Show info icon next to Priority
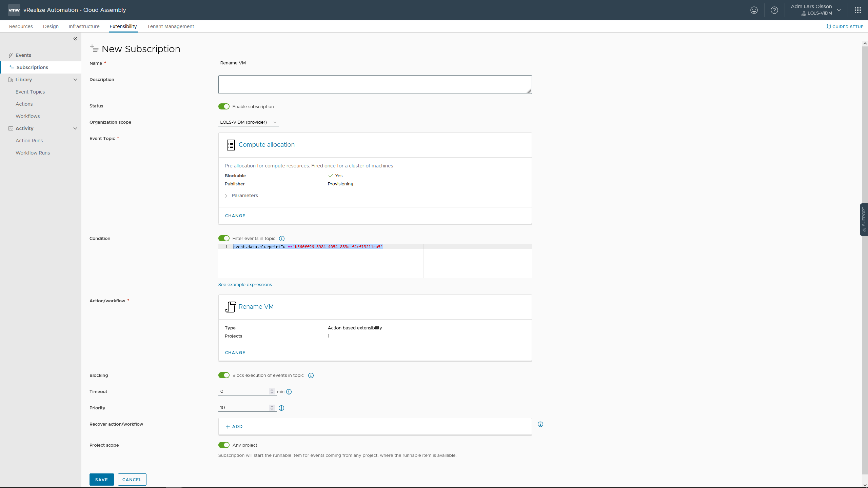The width and height of the screenshot is (868, 488). (x=281, y=408)
